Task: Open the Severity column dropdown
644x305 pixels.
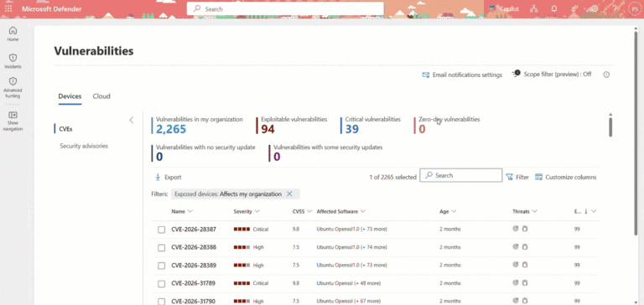Action: coord(257,211)
